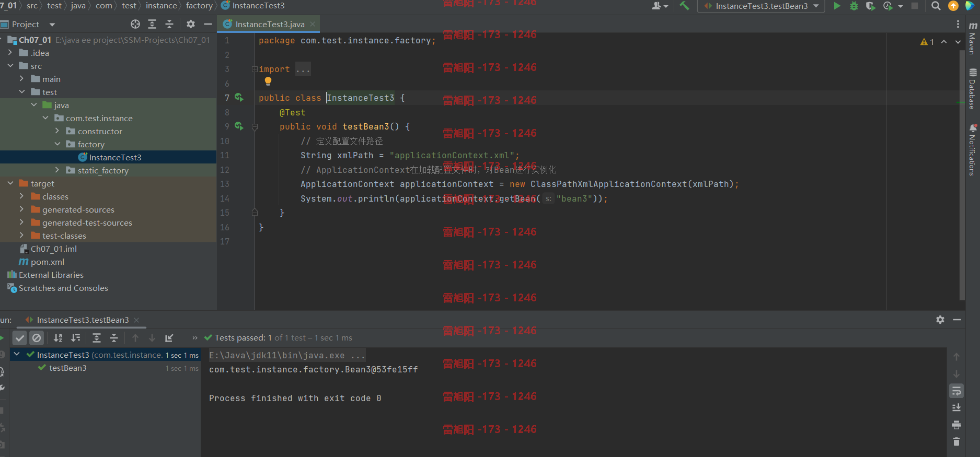
Task: Open the Database tool window
Action: 972,89
